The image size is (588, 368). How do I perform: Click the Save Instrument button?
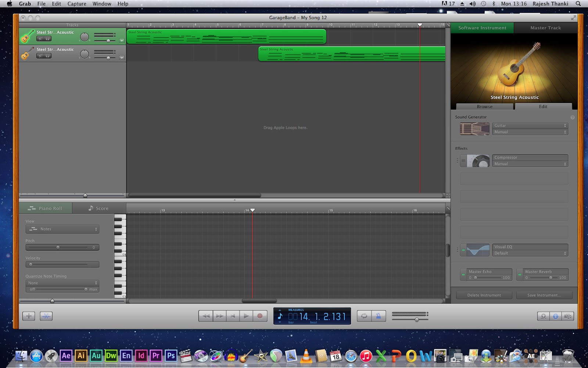[544, 295]
